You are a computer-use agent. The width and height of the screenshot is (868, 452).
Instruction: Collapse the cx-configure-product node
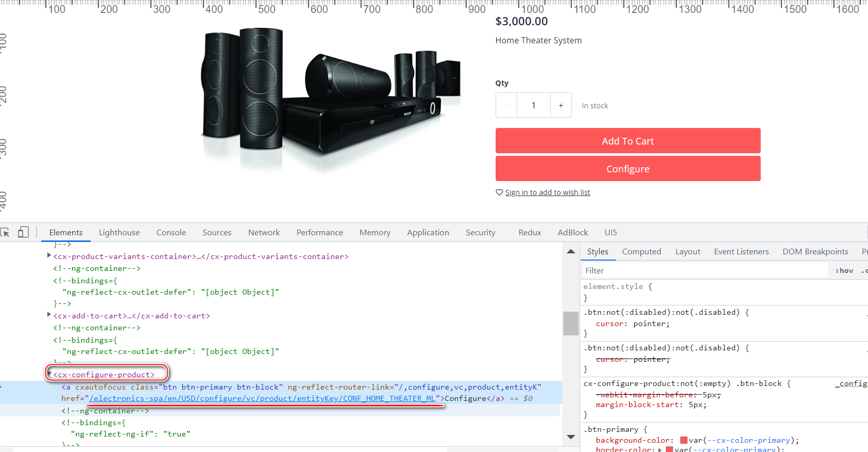(x=49, y=374)
